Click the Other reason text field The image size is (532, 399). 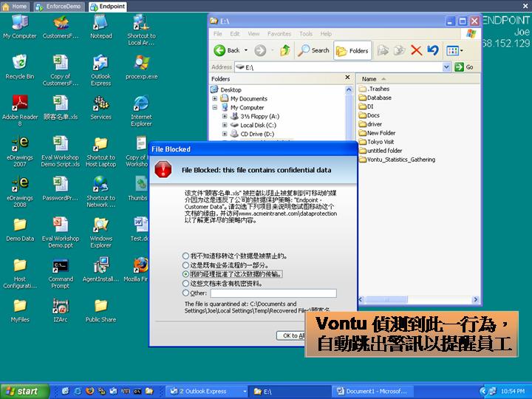[x=273, y=293]
